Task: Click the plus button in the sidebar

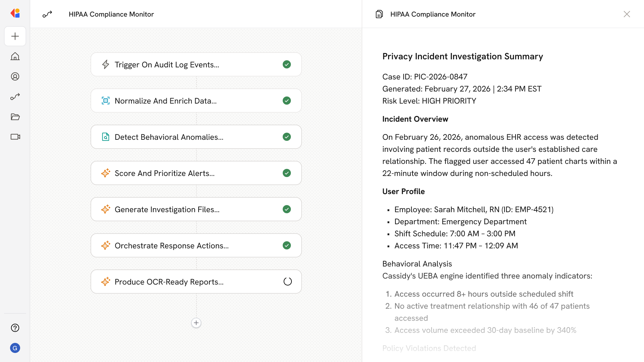Action: tap(15, 36)
